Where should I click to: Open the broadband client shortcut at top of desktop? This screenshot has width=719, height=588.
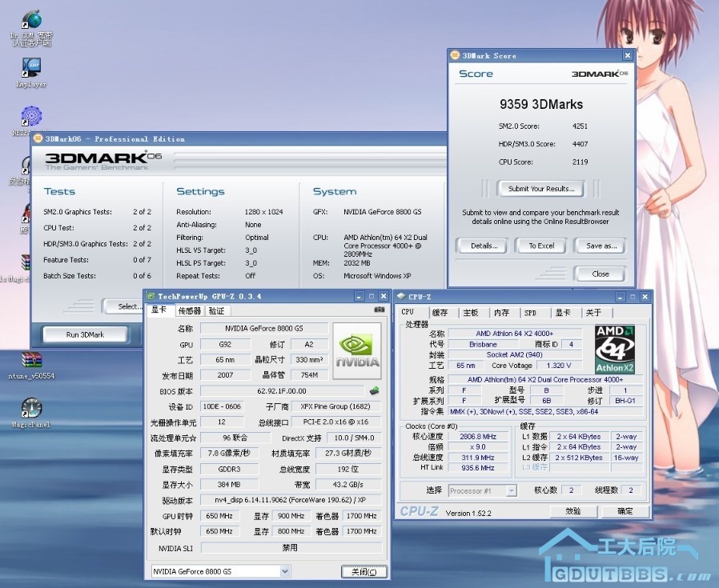click(31, 22)
